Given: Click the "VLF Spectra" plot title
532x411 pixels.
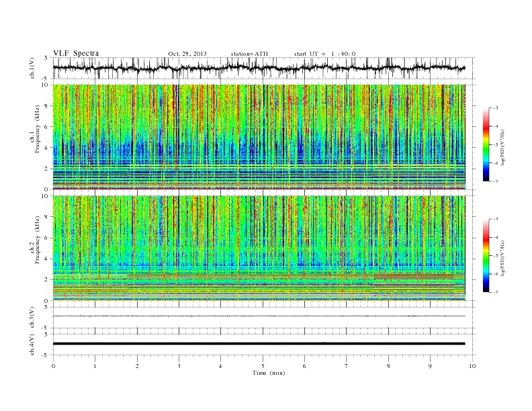Looking at the screenshot, I should 76,53.
